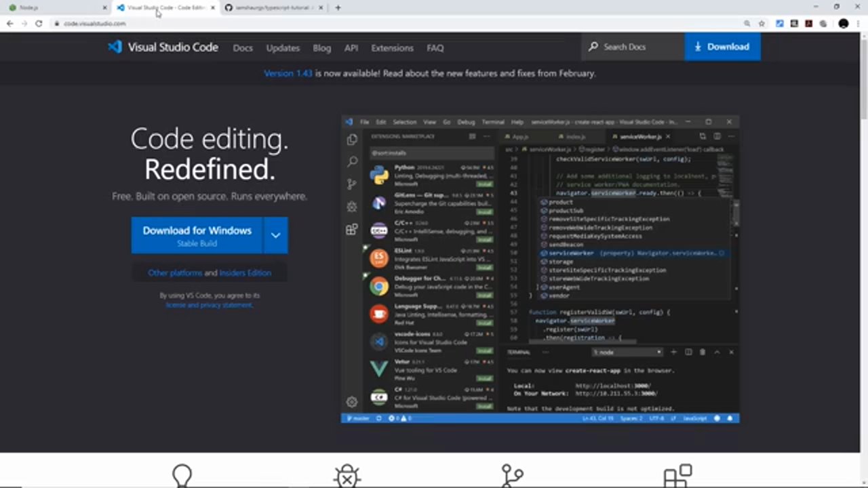Go back in browser history
This screenshot has width=868, height=488.
[9, 23]
